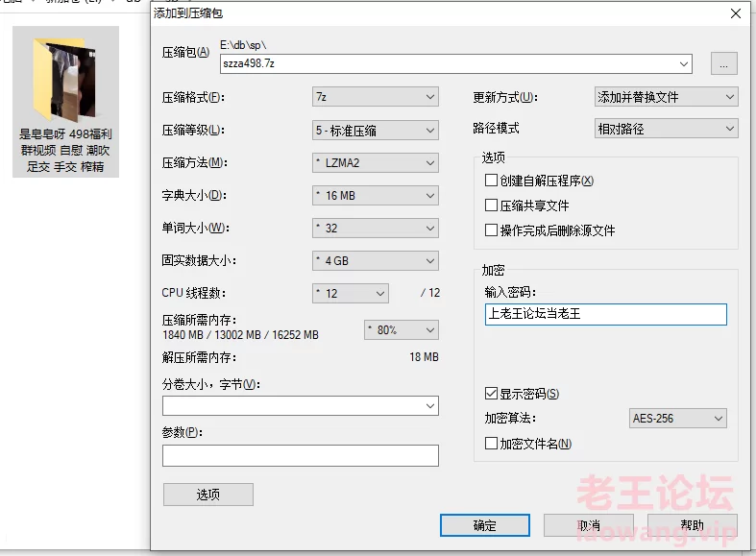Click the 选项 options button
This screenshot has height=556, width=756.
pos(208,495)
